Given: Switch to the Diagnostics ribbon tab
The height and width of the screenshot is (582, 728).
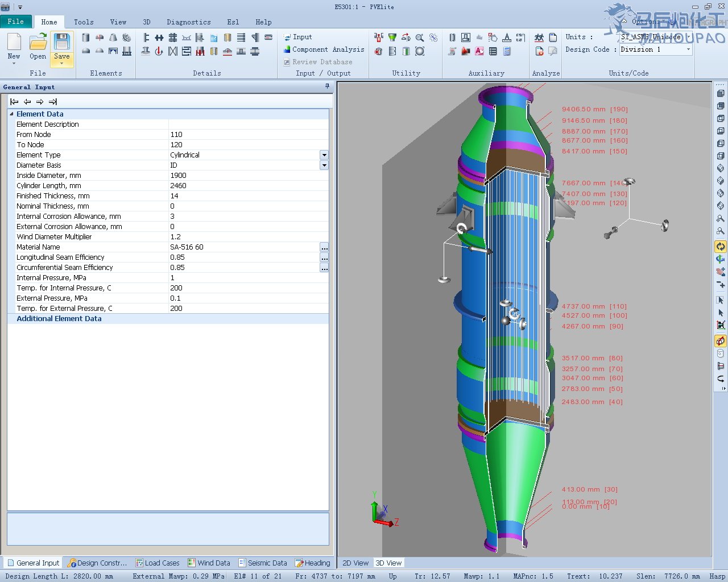Looking at the screenshot, I should coord(189,22).
